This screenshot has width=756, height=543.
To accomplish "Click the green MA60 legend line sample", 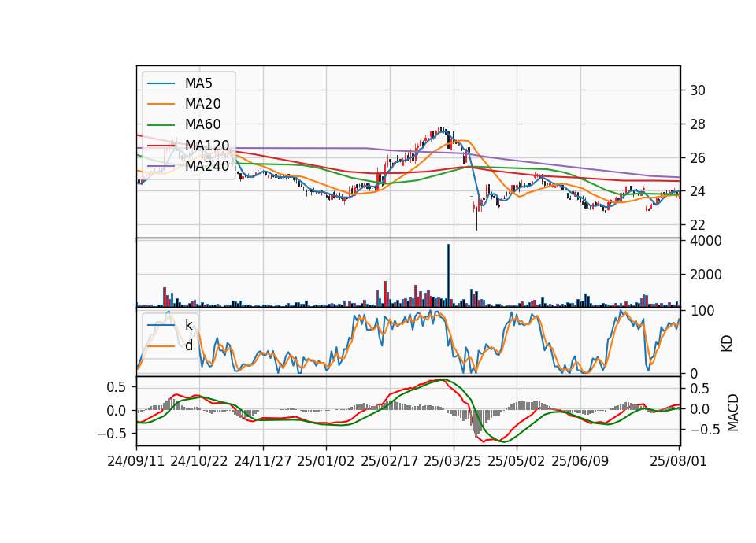I will pyautogui.click(x=161, y=125).
